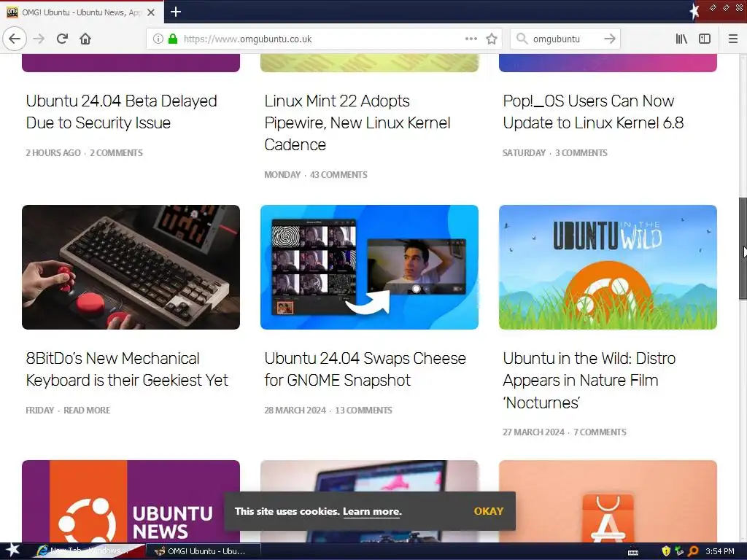This screenshot has width=747, height=560.
Task: Show site information icon in address bar
Action: 158,39
